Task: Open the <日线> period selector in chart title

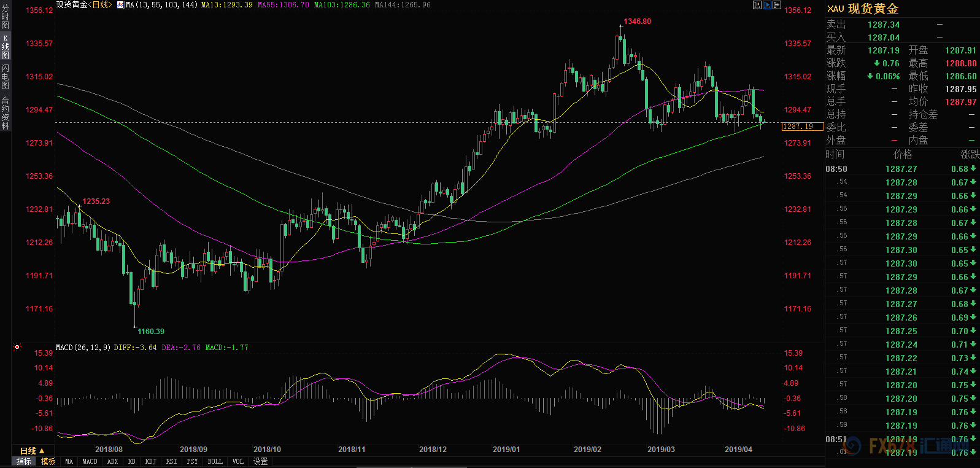Action: point(100,5)
